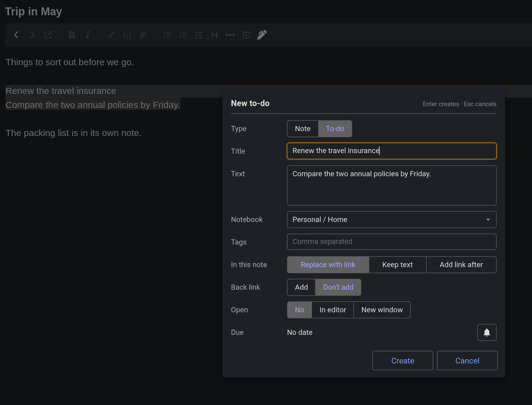Click 'The packing list is in its own note.'

[x=73, y=133]
